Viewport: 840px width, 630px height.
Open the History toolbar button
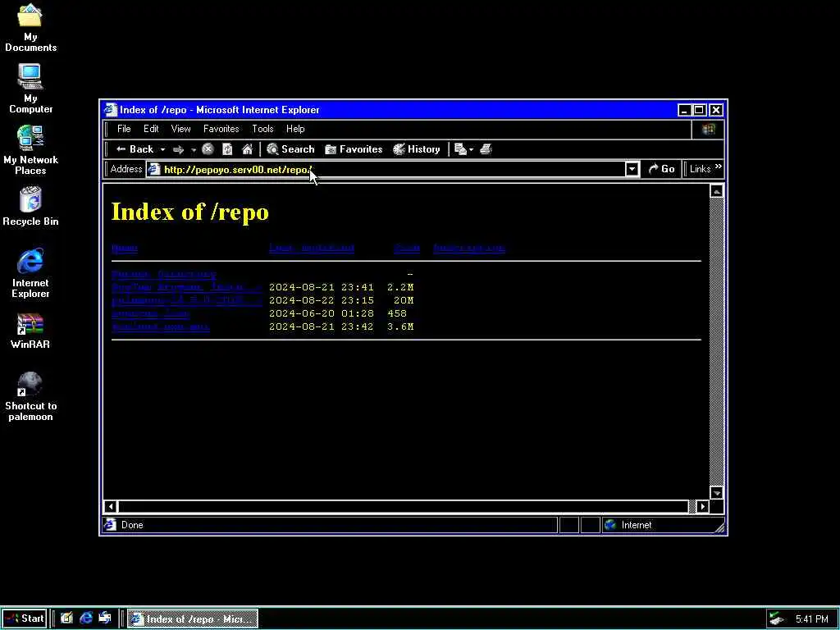[416, 149]
